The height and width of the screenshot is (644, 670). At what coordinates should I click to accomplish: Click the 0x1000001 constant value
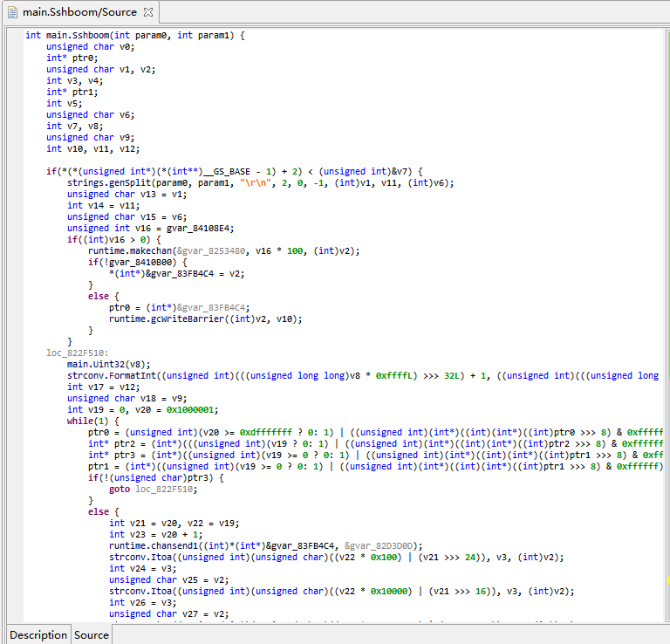click(191, 409)
